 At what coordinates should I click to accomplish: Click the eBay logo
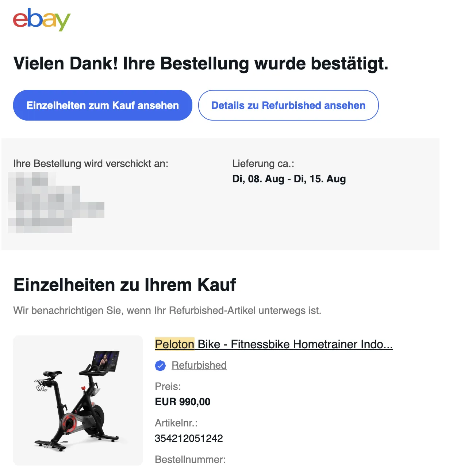click(x=42, y=20)
